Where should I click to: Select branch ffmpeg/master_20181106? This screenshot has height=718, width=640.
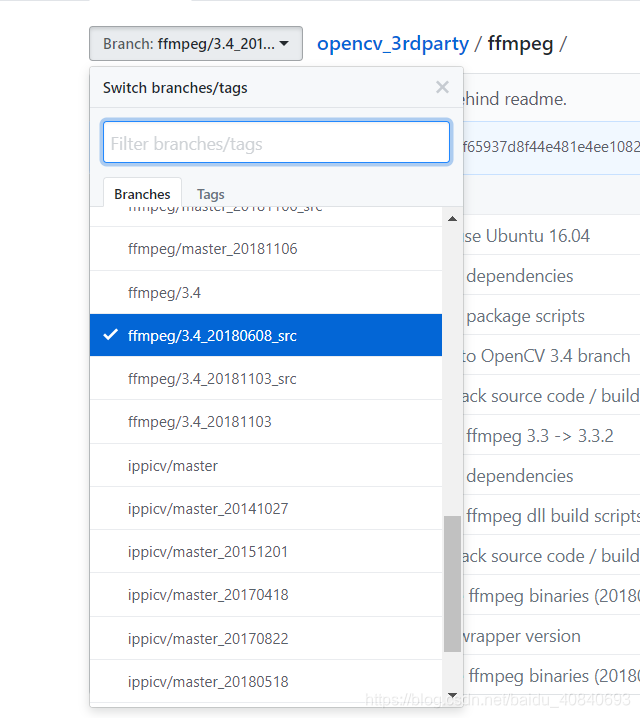pos(266,249)
